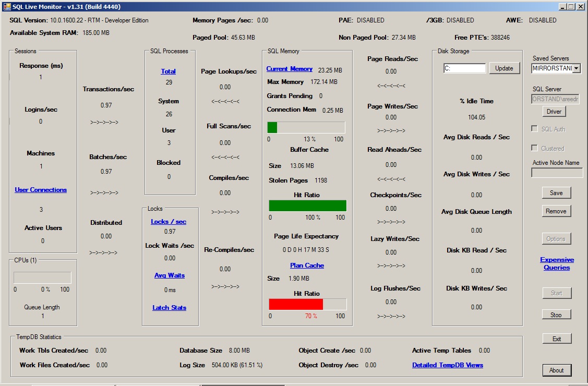This screenshot has width=588, height=386.
Task: Click the Driver button
Action: (554, 112)
